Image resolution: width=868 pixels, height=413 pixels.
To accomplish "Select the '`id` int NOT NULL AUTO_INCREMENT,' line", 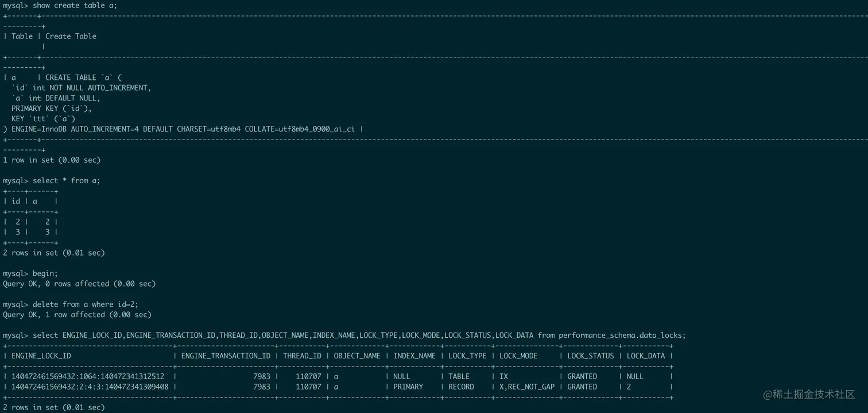I will [81, 88].
